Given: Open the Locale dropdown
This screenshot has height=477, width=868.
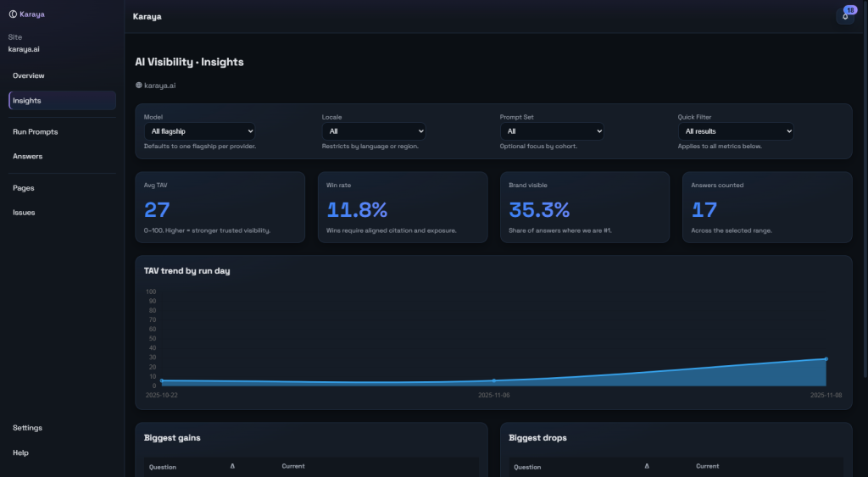Looking at the screenshot, I should pyautogui.click(x=373, y=131).
